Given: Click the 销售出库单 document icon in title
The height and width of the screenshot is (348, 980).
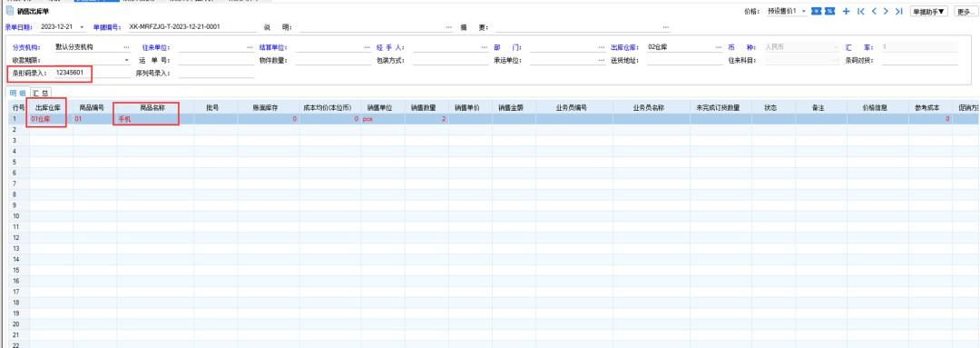Looking at the screenshot, I should click(9, 11).
